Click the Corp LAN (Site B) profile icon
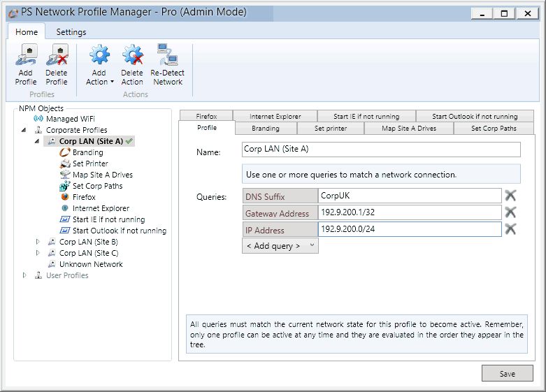Image resolution: width=546 pixels, height=392 pixels. tap(52, 242)
